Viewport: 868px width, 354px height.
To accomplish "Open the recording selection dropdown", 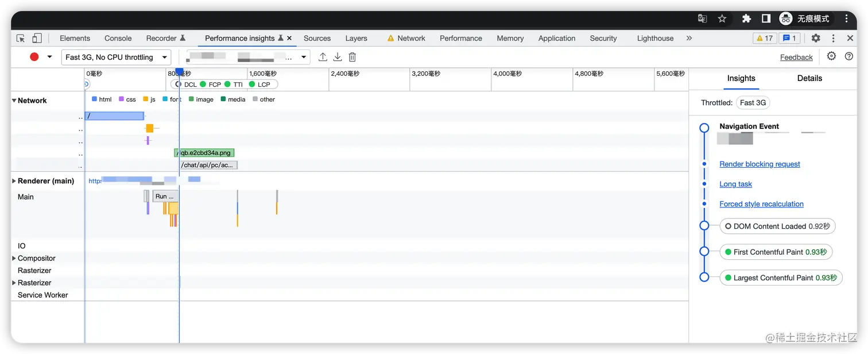I will coord(247,57).
